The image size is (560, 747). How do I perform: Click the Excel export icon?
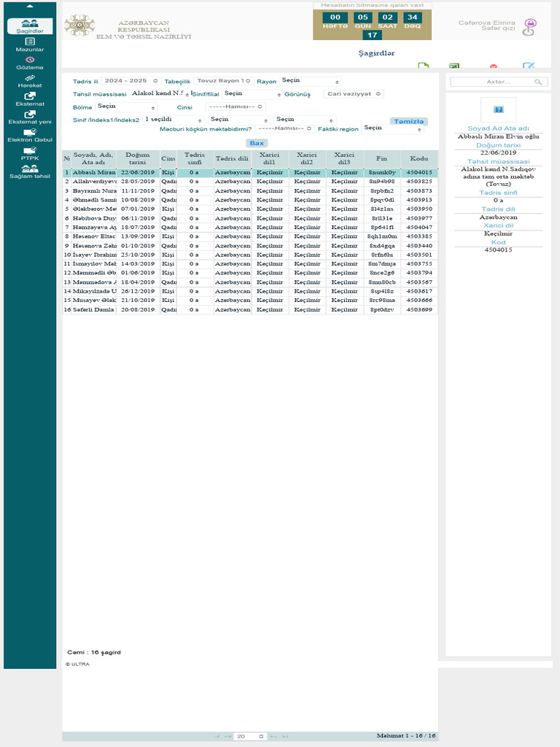point(454,66)
